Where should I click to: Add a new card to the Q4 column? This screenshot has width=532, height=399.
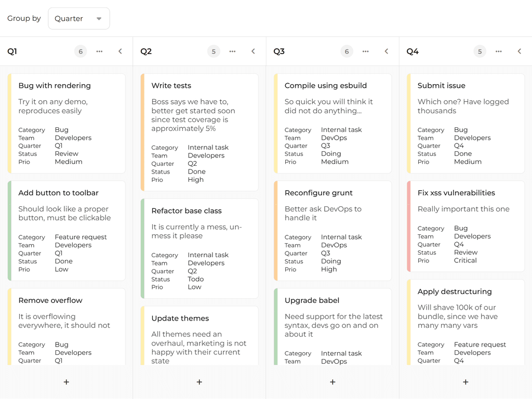point(465,382)
